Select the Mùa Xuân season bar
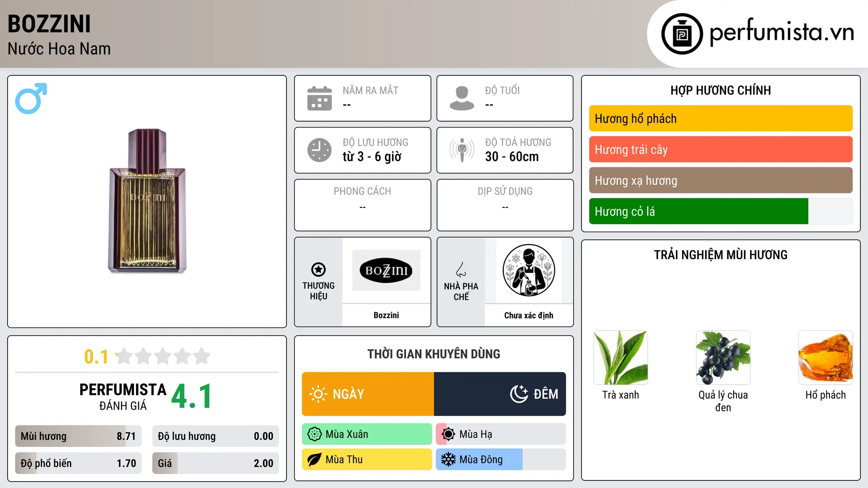This screenshot has height=488, width=868. 367,434
